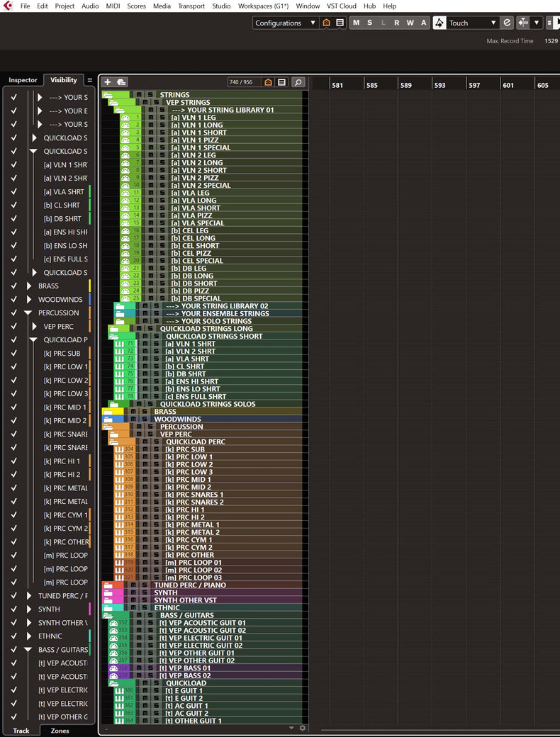Screen dimensions: 560x737
Task: Open the Transport menu
Action: [191, 6]
